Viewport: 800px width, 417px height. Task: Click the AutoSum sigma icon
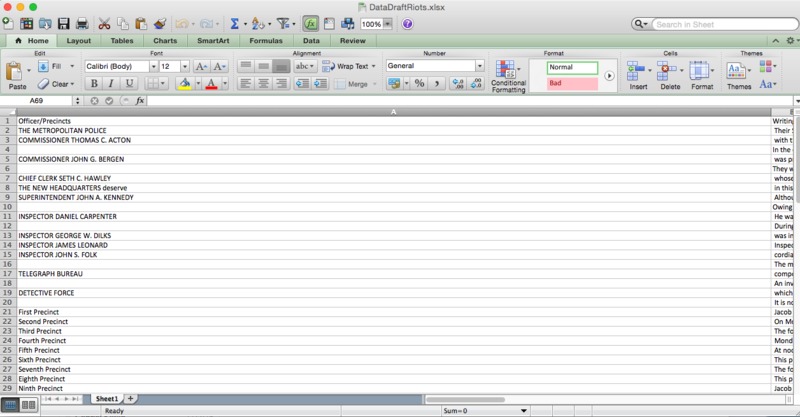pyautogui.click(x=234, y=23)
